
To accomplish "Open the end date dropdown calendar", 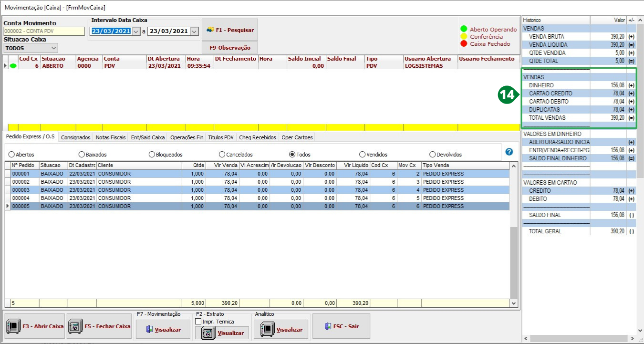I will [194, 31].
